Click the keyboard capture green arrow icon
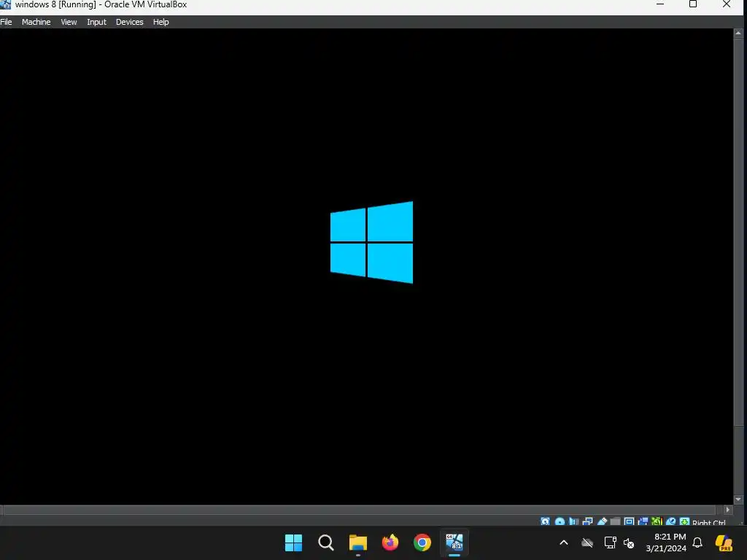This screenshot has height=560, width=747. [x=684, y=522]
